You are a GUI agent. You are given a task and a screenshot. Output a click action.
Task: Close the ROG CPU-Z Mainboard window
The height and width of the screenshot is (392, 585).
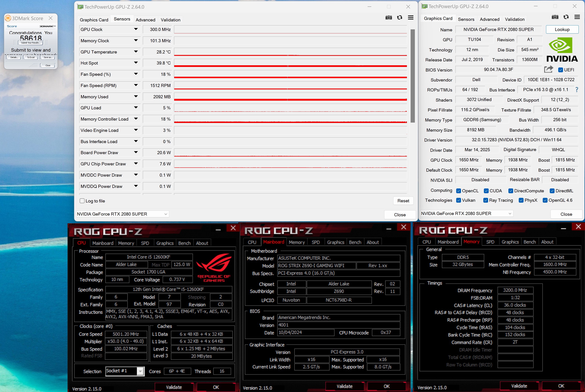point(403,227)
